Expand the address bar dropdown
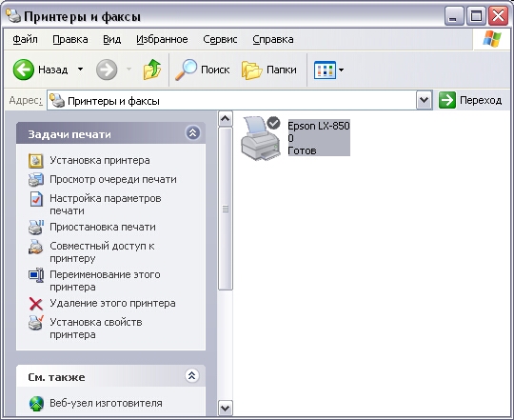This screenshot has width=514, height=420. 425,100
